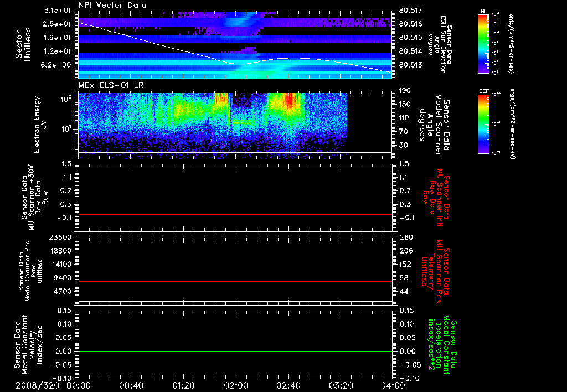Click the 9400 scanner position tick value

click(x=62, y=278)
